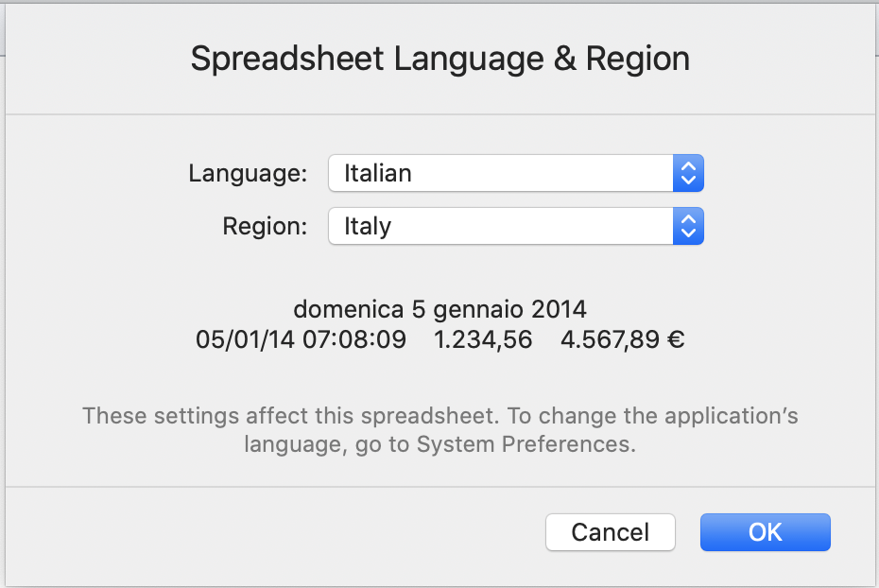Click the currency sample "4.567,89"
The image size is (879, 588).
[x=610, y=339]
